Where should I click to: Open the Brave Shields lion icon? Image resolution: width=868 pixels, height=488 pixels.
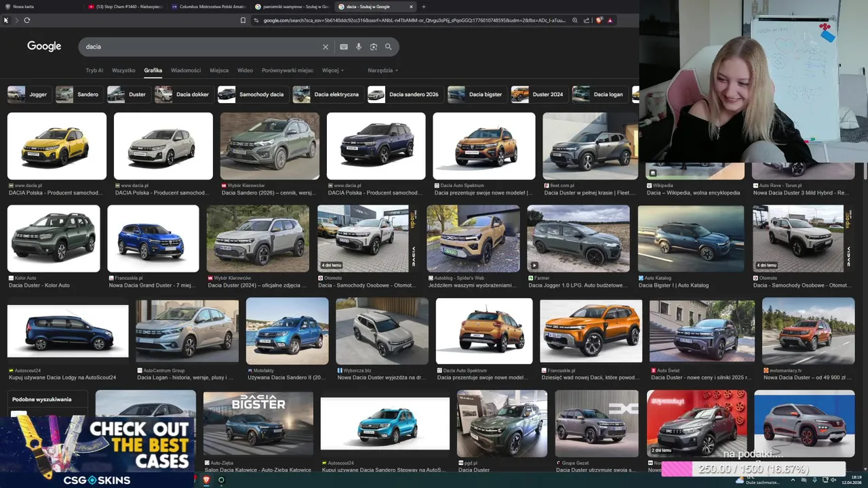click(x=599, y=20)
